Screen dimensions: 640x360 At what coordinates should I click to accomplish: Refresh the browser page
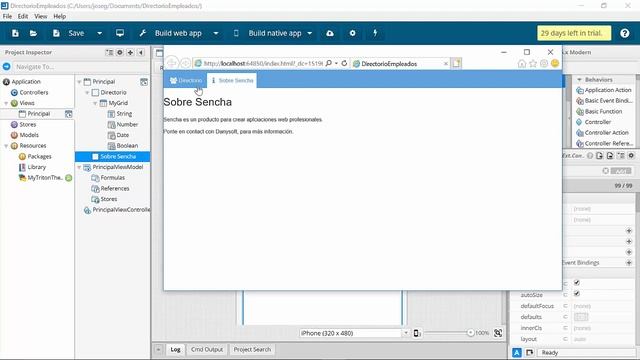tap(344, 63)
